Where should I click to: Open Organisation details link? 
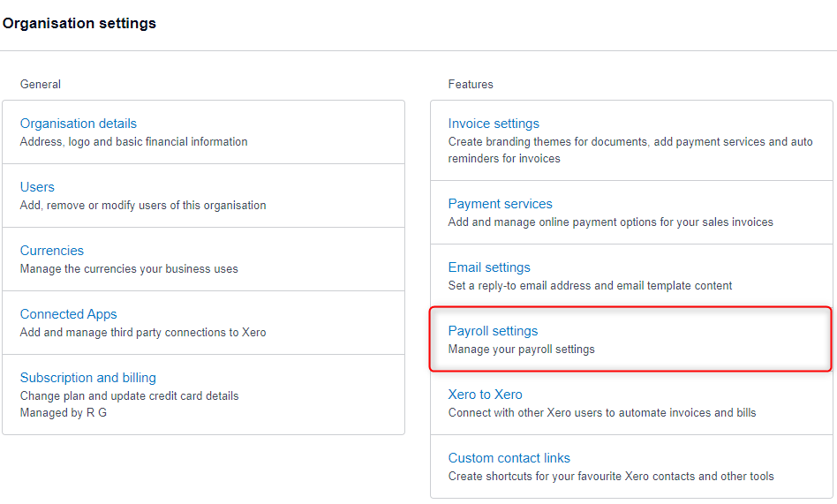(79, 124)
